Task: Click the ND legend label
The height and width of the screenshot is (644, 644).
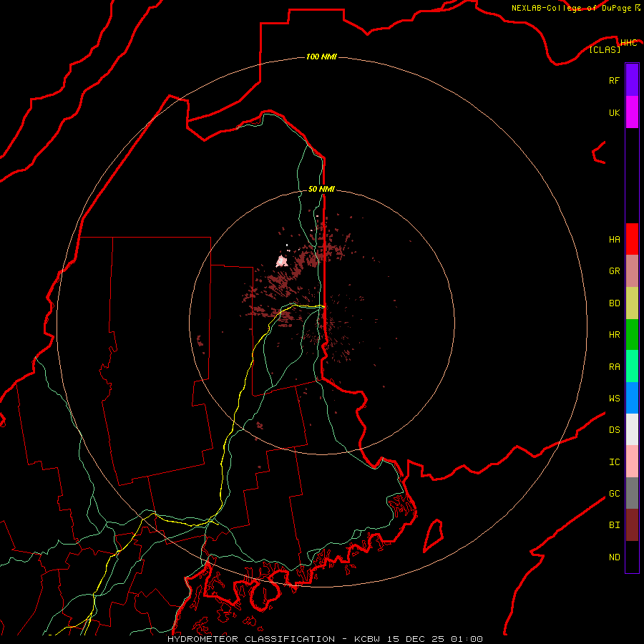Action: (614, 557)
